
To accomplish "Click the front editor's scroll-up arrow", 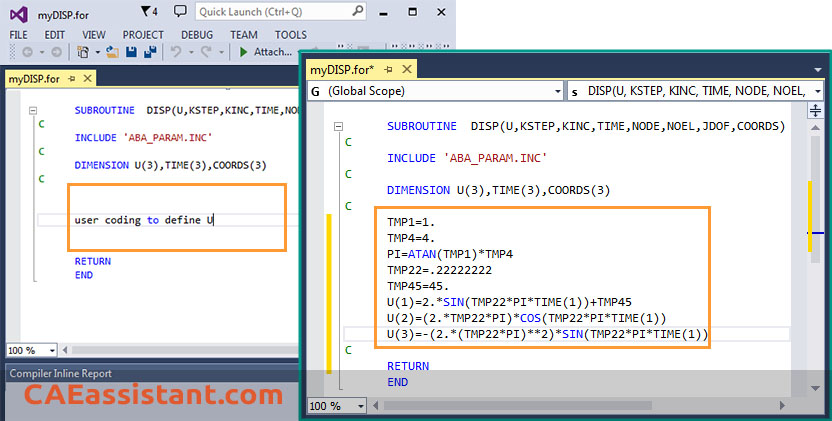I will (x=815, y=128).
